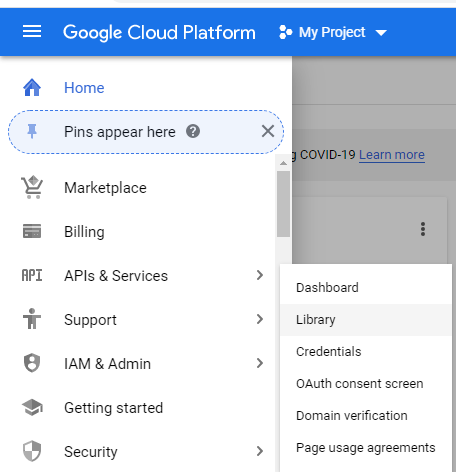
Task: Expand the Support submenu chevron
Action: (260, 319)
